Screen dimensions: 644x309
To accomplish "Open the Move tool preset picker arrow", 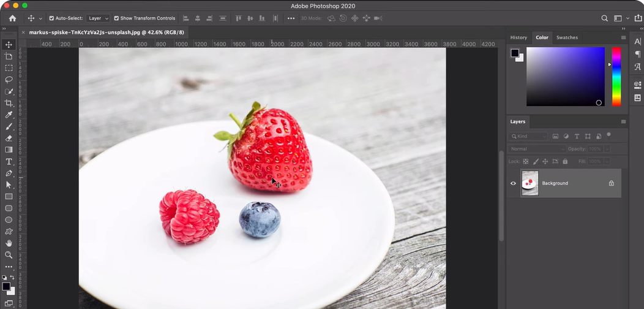I will (x=40, y=18).
